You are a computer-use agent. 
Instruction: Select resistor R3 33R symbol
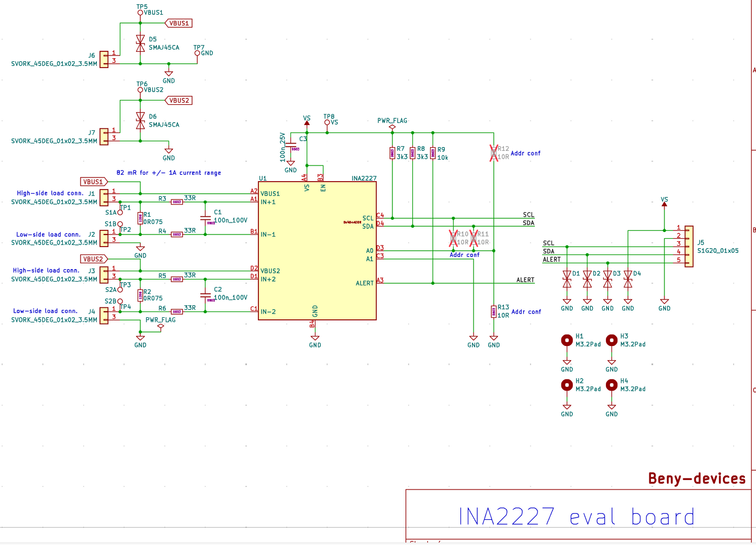[177, 202]
